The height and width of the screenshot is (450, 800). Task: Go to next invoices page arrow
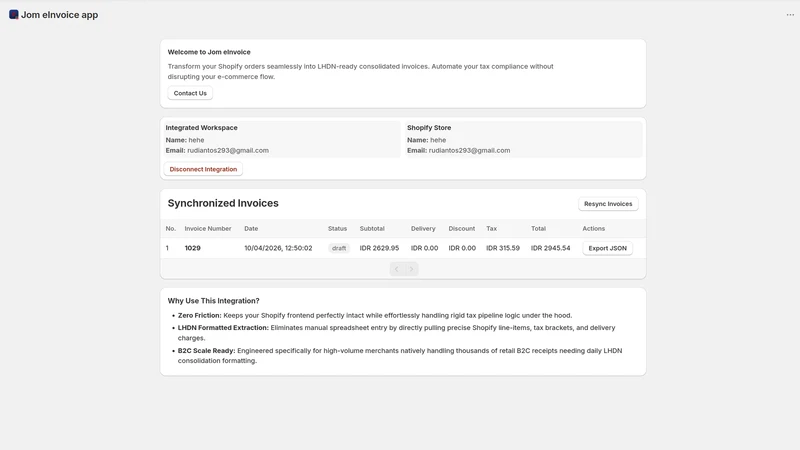pos(411,269)
